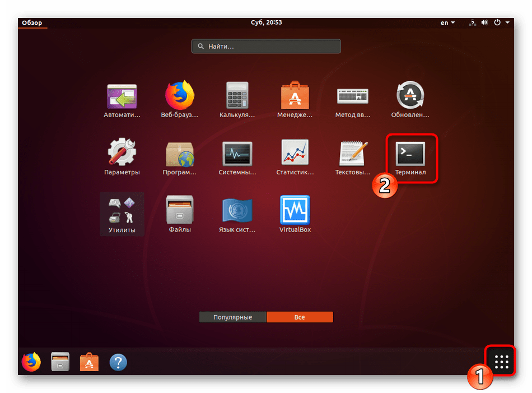The image size is (532, 393).
Task: Switch to the Все apps view
Action: pos(300,317)
